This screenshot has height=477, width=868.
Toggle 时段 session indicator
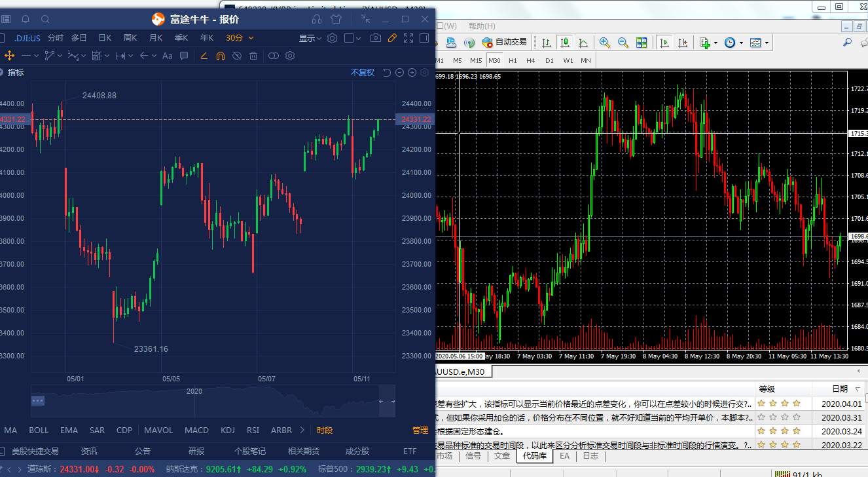tap(325, 430)
